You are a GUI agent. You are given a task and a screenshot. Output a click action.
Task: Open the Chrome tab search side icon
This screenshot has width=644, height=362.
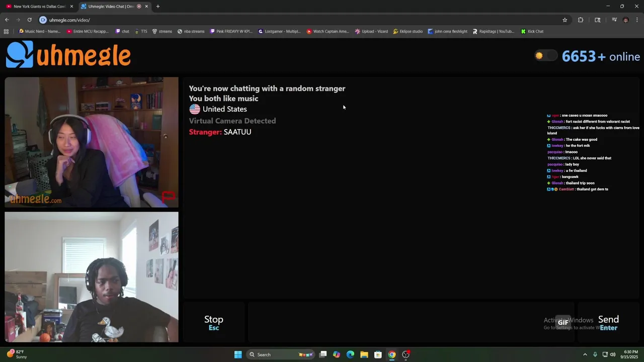[597, 20]
